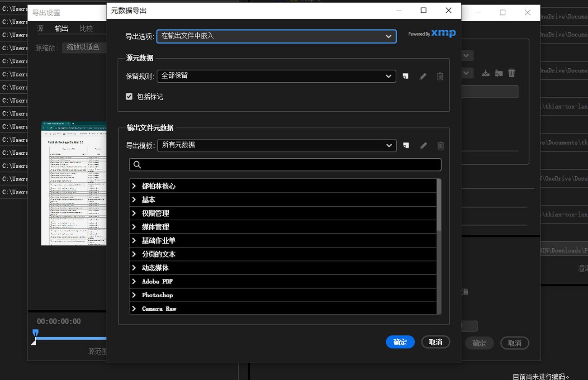The height and width of the screenshot is (380, 588).
Task: Expand the 动态媒体 metadata group
Action: point(134,268)
